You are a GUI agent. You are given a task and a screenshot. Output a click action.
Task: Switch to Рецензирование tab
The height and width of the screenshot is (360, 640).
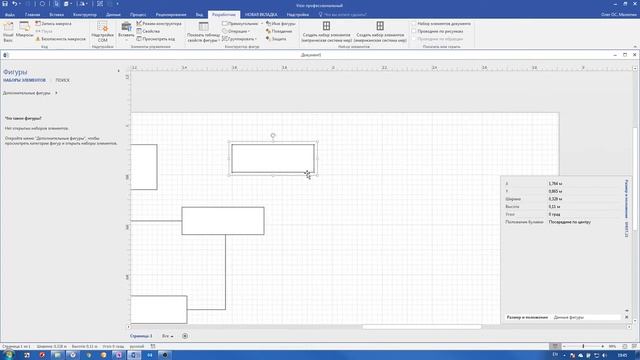coord(171,14)
